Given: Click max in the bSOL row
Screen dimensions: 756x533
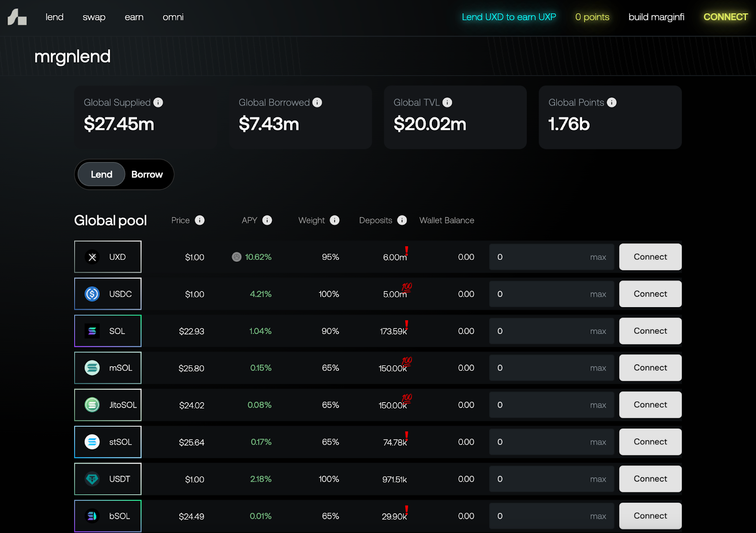Looking at the screenshot, I should [598, 516].
